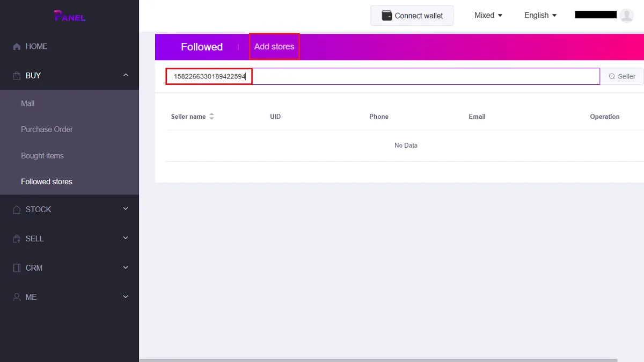Open the Mixed dropdown

[487, 16]
